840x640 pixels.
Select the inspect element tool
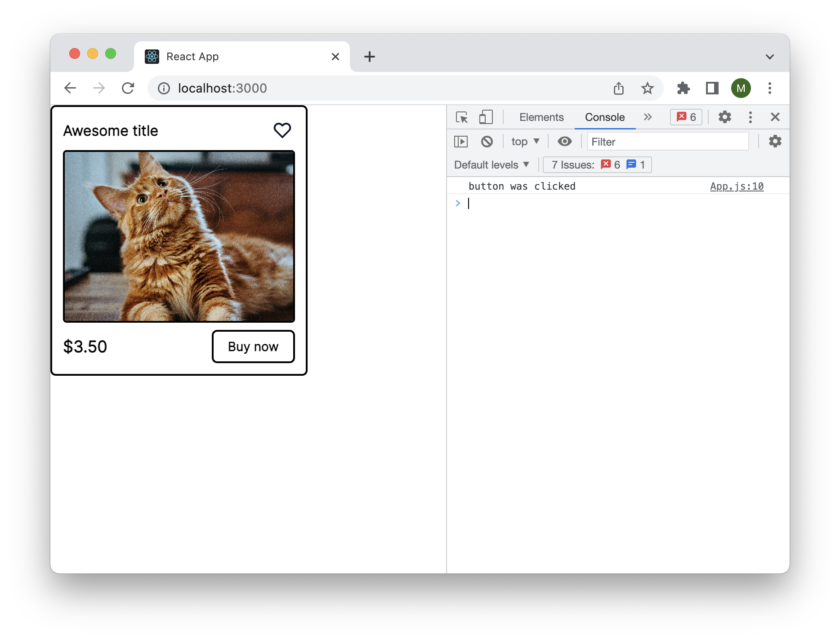point(462,117)
